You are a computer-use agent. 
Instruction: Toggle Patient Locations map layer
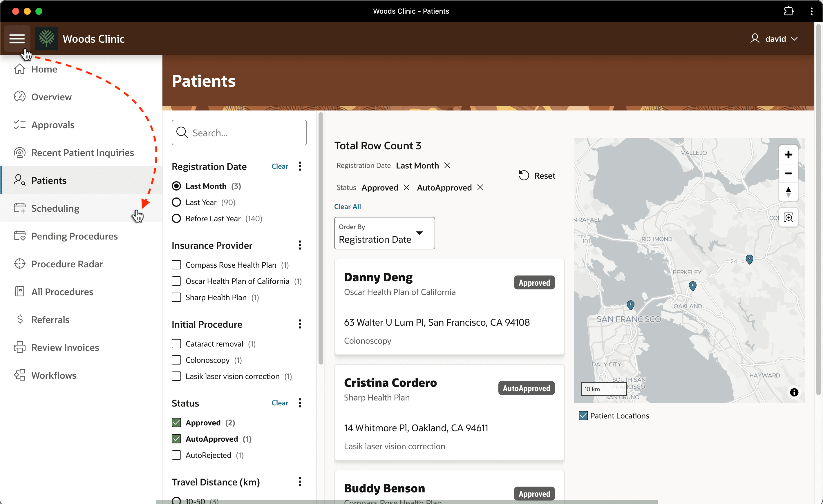point(583,416)
